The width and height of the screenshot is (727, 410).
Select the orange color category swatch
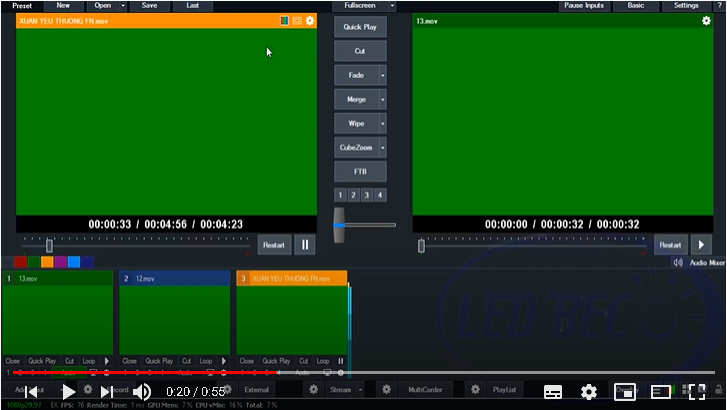point(47,262)
